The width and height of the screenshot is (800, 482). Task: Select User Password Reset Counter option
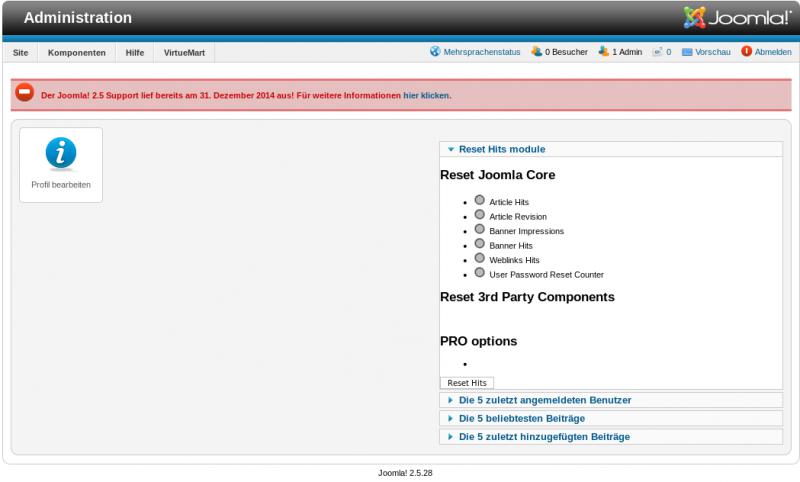tap(480, 272)
